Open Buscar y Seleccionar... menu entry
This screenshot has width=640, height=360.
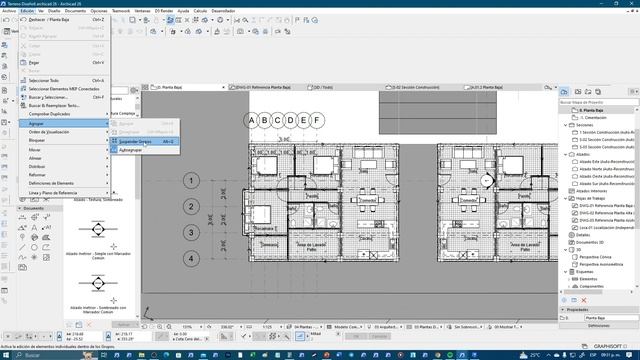[64, 97]
